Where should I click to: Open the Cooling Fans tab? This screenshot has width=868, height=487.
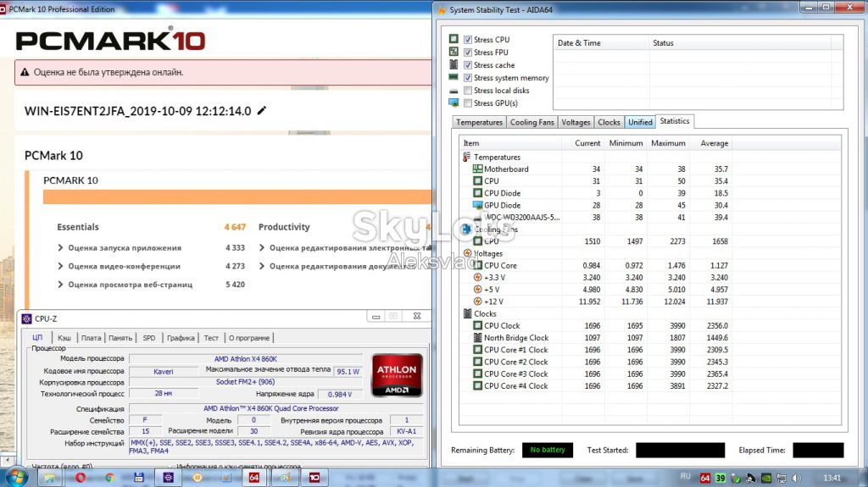532,122
